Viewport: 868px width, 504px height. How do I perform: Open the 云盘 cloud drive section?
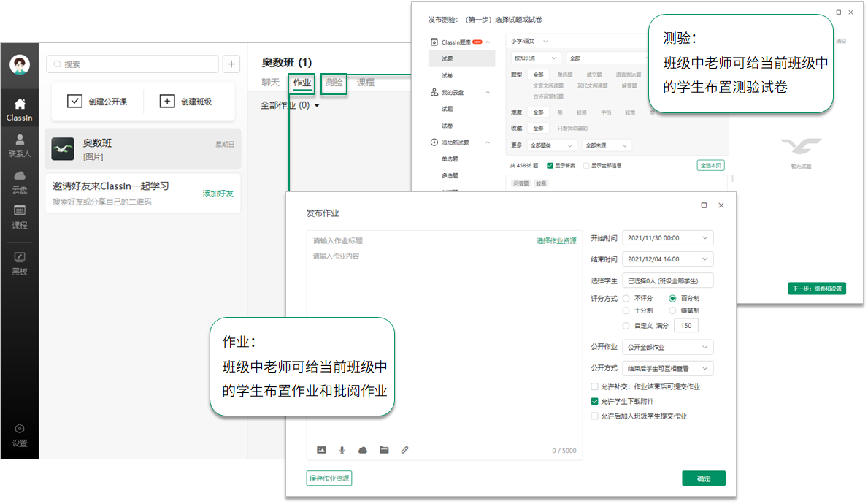(20, 182)
